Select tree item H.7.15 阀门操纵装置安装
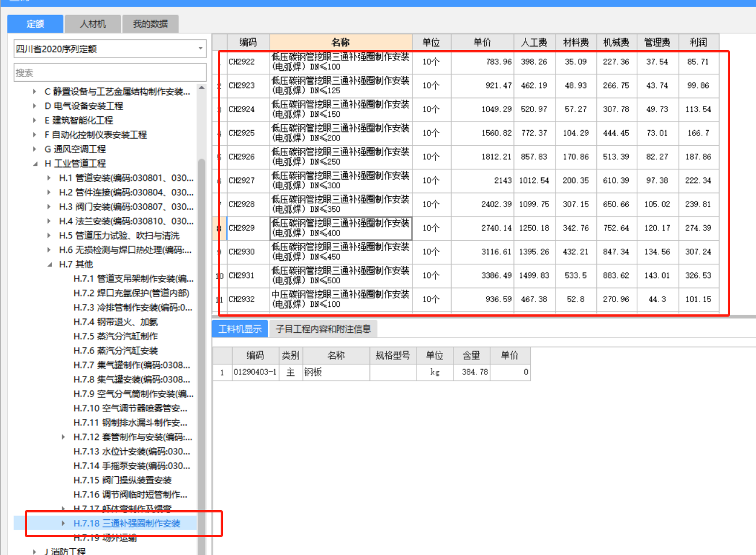 pos(123,480)
